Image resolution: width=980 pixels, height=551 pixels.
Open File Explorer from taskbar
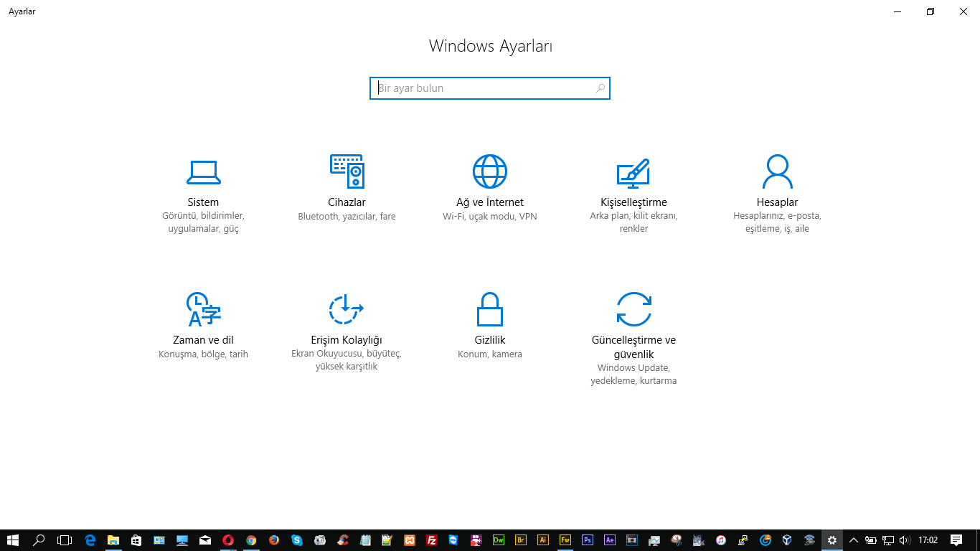[x=113, y=540]
